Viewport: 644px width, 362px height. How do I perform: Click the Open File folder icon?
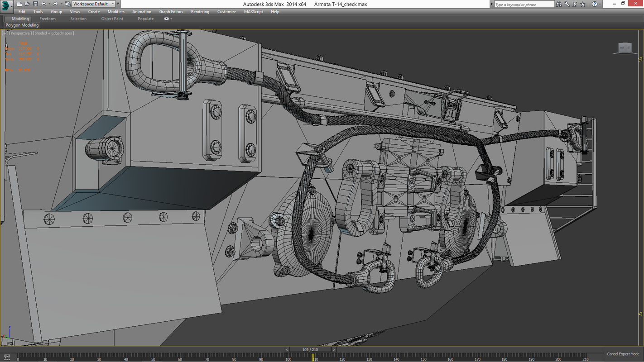[27, 4]
